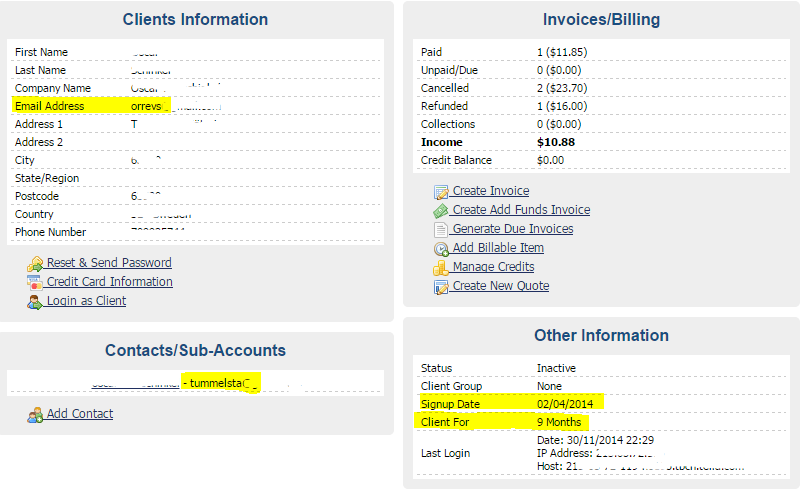Click the Add Contact people icon
Screen dimensions: 803x500
35,415
